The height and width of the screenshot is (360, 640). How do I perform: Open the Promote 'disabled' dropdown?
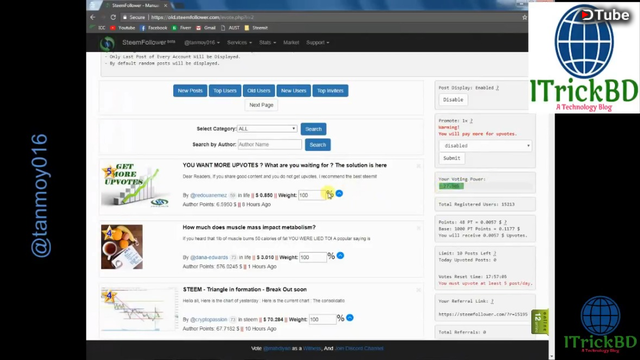pyautogui.click(x=485, y=146)
